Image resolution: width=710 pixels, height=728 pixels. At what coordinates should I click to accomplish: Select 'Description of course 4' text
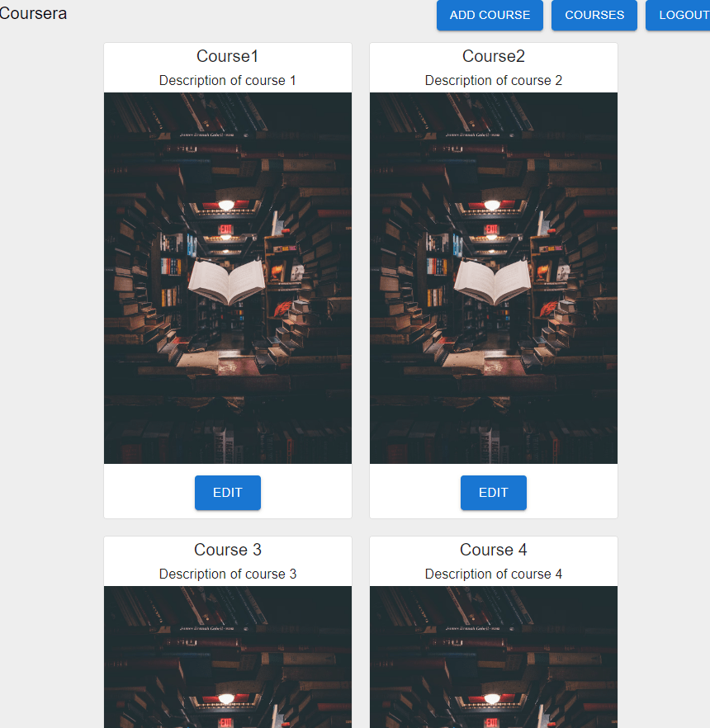[493, 574]
